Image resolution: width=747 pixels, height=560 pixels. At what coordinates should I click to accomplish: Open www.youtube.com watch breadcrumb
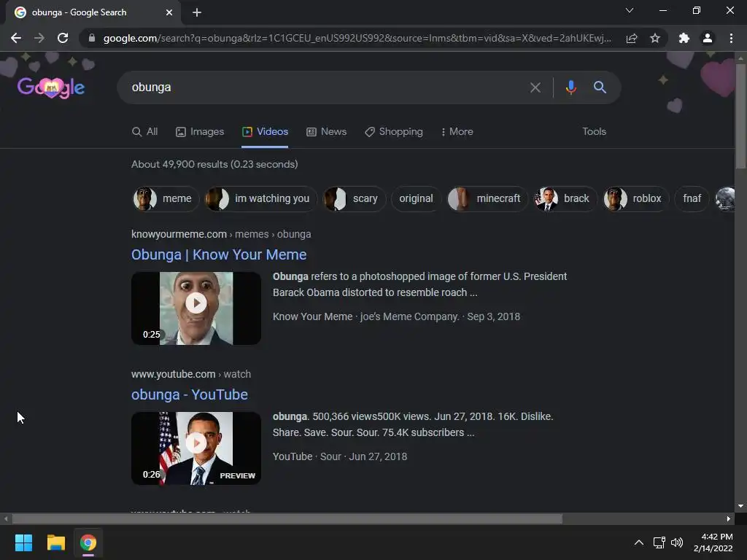191,374
